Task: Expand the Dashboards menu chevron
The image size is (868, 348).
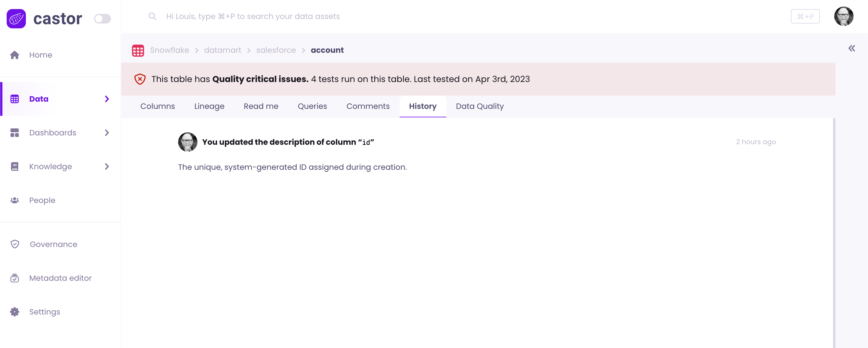Action: (107, 133)
